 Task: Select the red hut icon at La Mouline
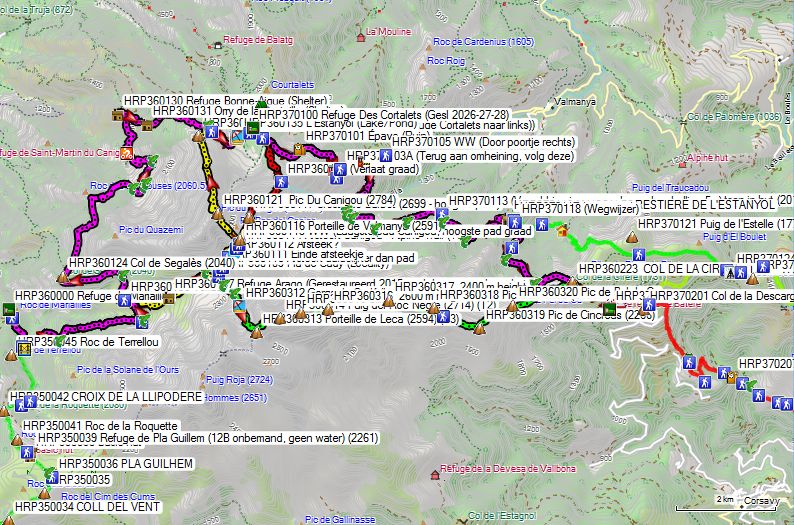coord(361,37)
